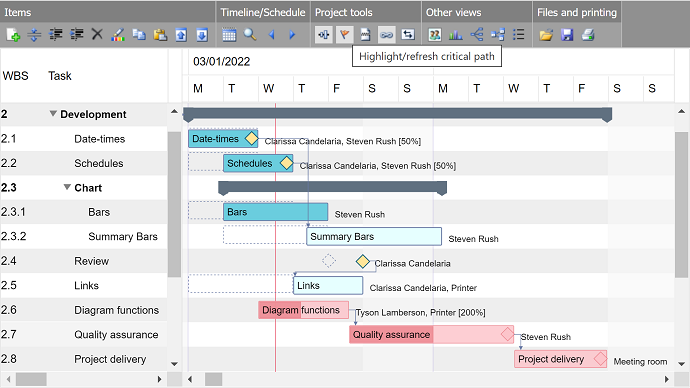Screen dimensions: 690x388
Task: Click the add new item icon
Action: (13, 35)
